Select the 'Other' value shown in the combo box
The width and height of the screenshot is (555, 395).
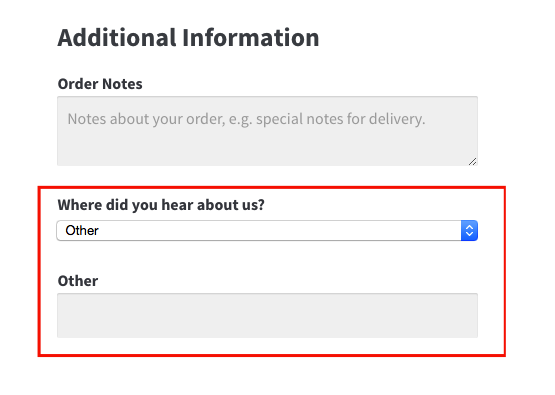click(x=82, y=230)
